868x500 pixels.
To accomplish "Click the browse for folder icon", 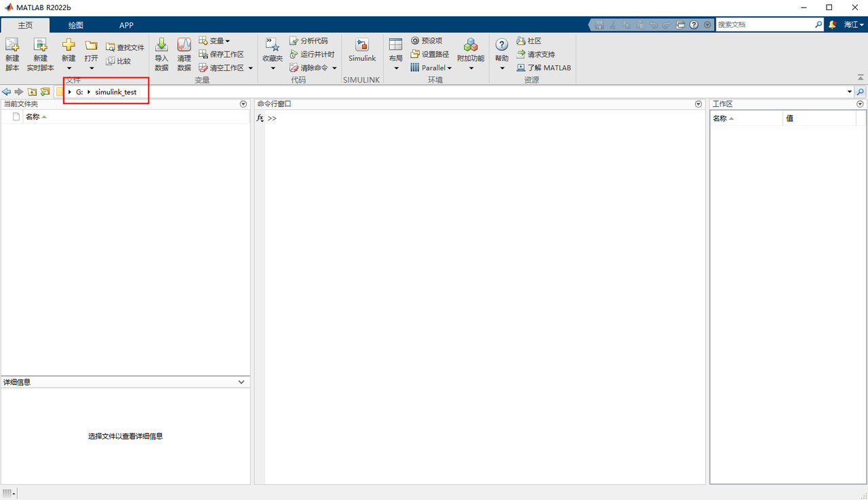I will click(45, 91).
